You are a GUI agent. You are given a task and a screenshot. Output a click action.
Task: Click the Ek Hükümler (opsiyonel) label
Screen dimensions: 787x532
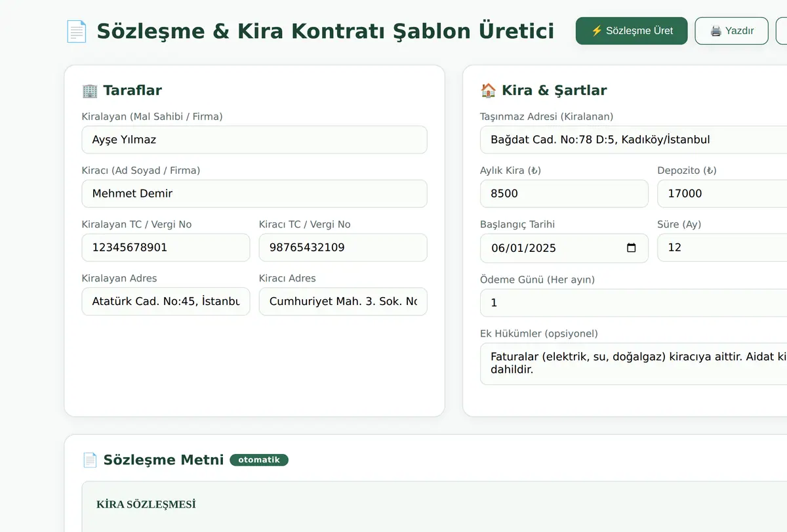pyautogui.click(x=539, y=333)
